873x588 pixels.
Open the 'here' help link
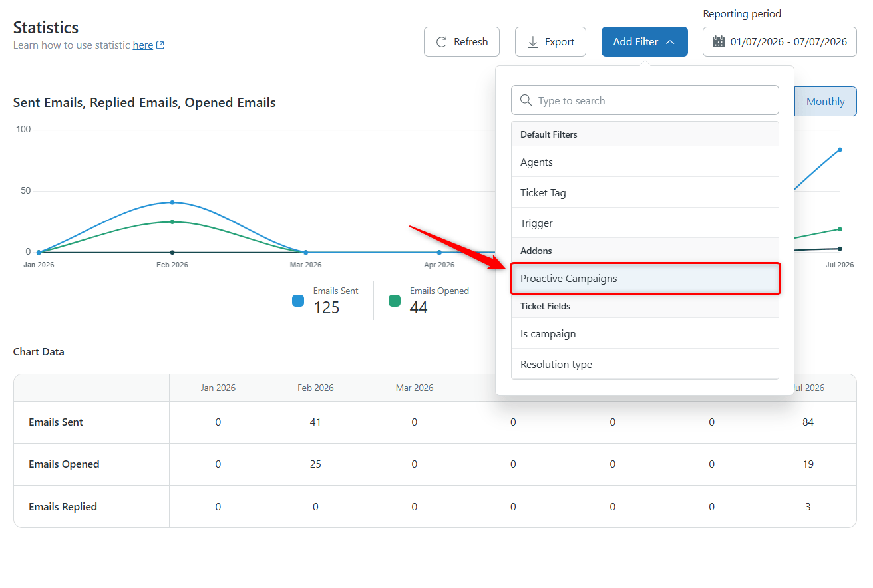[x=143, y=45]
